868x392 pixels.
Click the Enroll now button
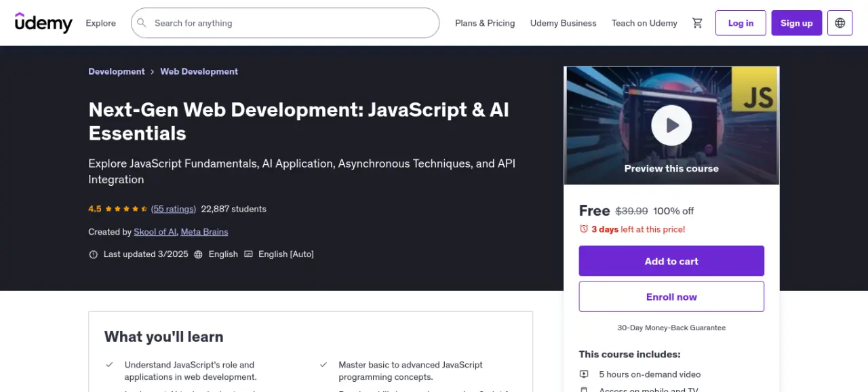(671, 297)
